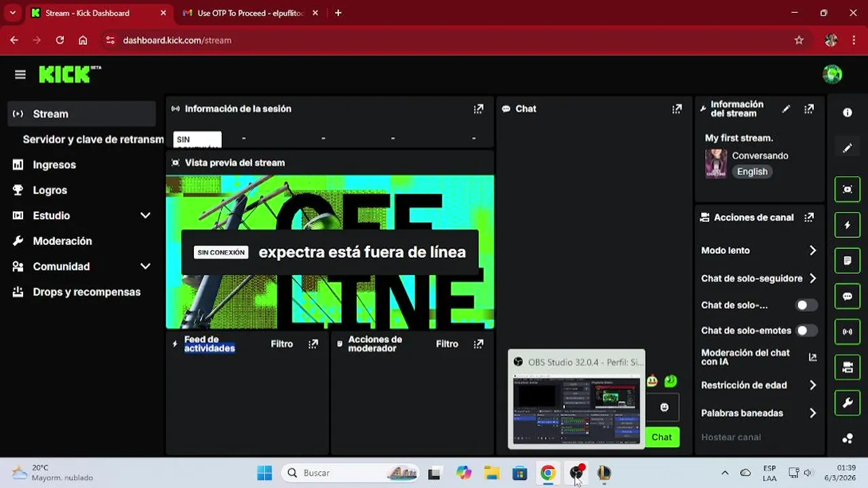Image resolution: width=868 pixels, height=488 pixels.
Task: Toggle stream info wrench icon in right sidebar
Action: tap(847, 403)
